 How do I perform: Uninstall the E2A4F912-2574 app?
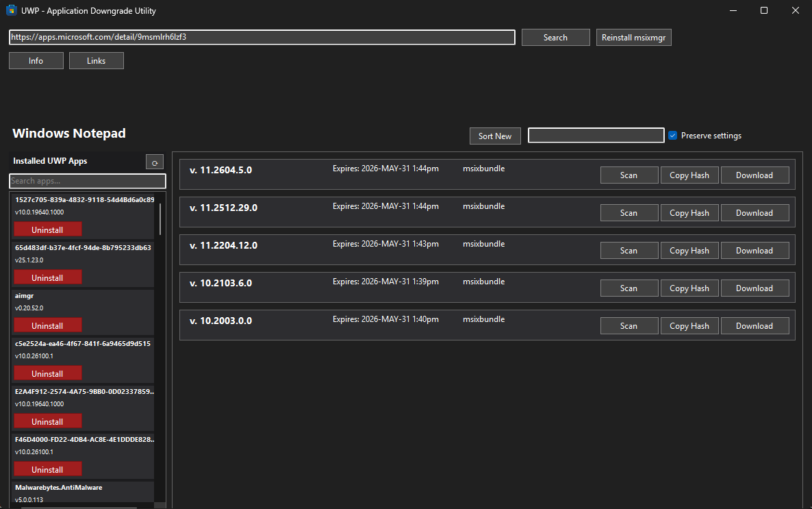[x=48, y=421]
